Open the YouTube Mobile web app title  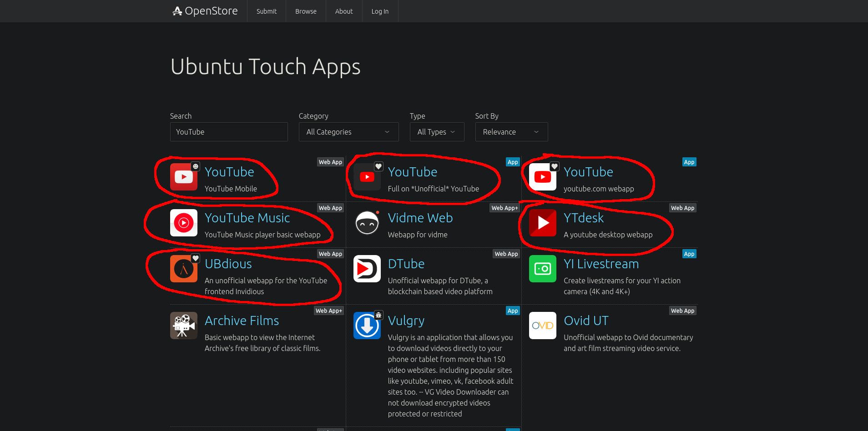point(229,172)
